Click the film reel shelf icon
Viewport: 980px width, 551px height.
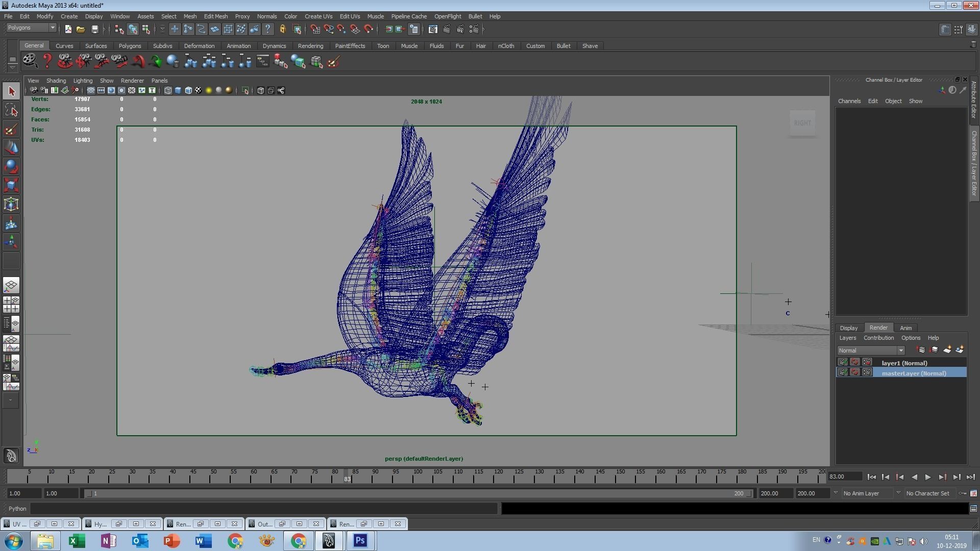point(30,62)
